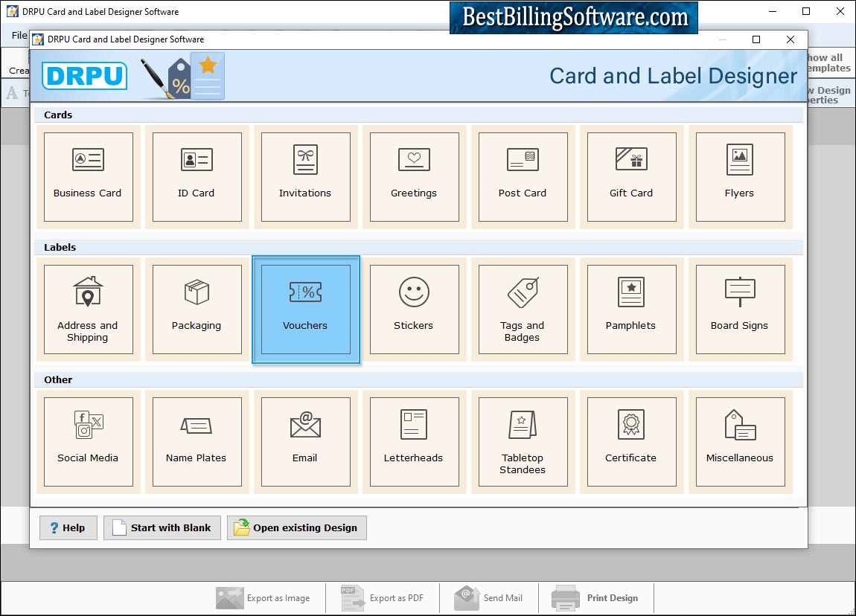Click the DRPU logo in header
Image resolution: width=856 pixels, height=616 pixels.
click(85, 76)
